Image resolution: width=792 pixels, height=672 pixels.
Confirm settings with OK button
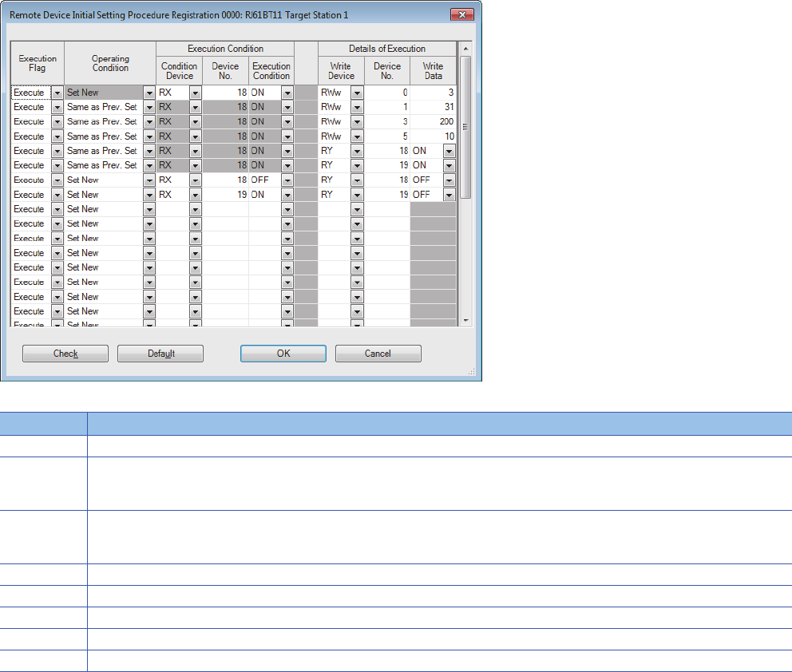[283, 354]
